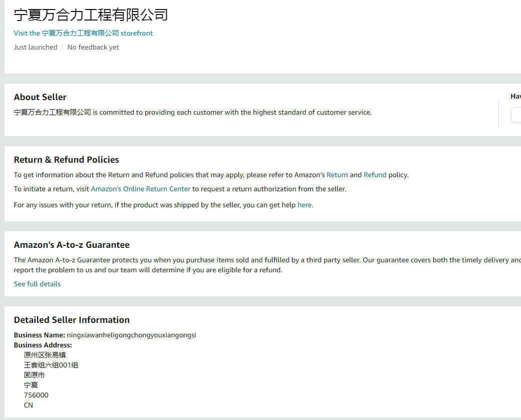Image resolution: width=521 pixels, height=420 pixels.
Task: Click the Detailed Seller Information heading
Action: point(72,320)
